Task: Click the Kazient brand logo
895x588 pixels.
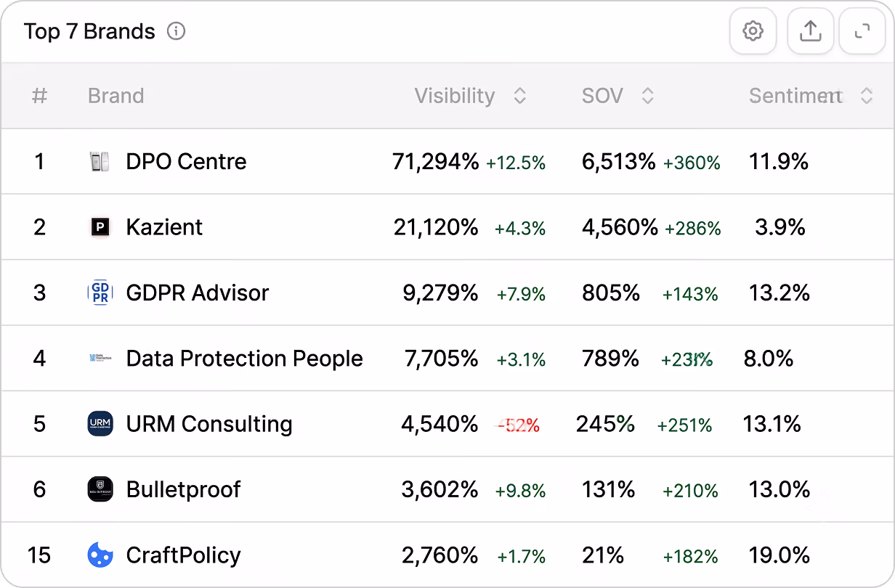Action: pos(100,227)
